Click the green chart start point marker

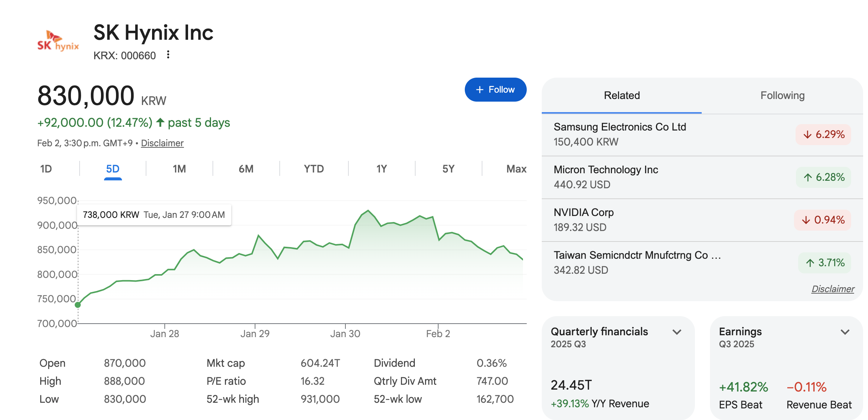(x=78, y=305)
